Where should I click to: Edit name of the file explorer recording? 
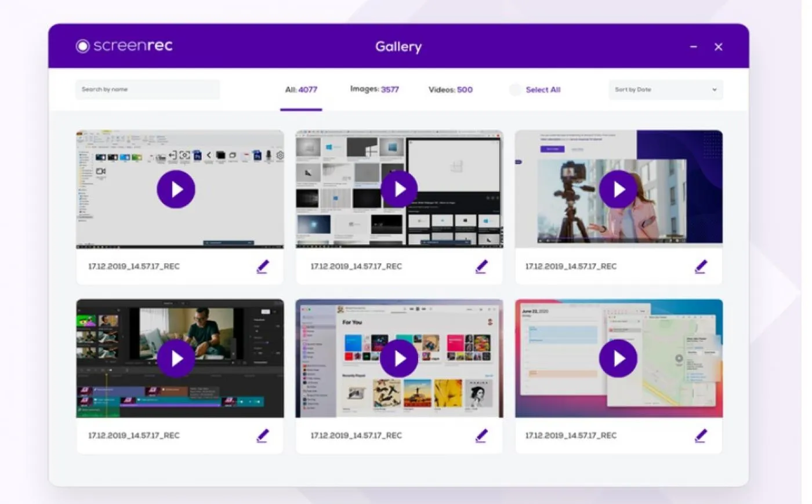pos(263,267)
